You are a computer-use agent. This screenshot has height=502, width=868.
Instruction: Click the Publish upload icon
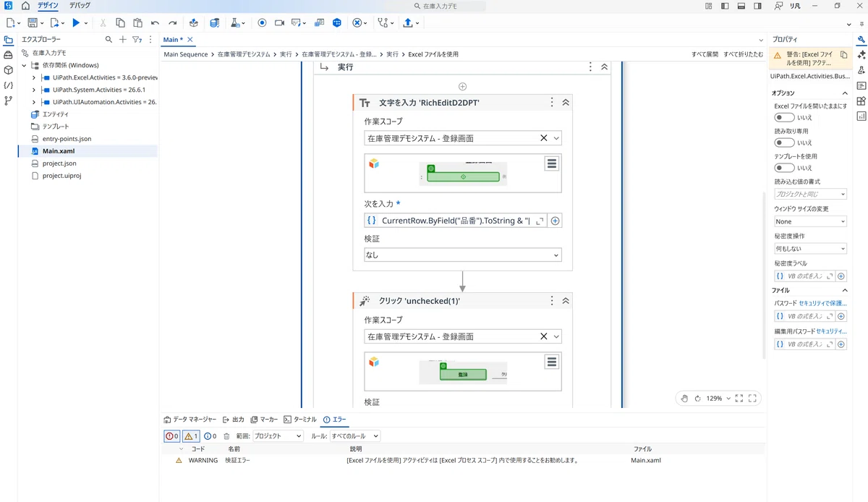[408, 23]
